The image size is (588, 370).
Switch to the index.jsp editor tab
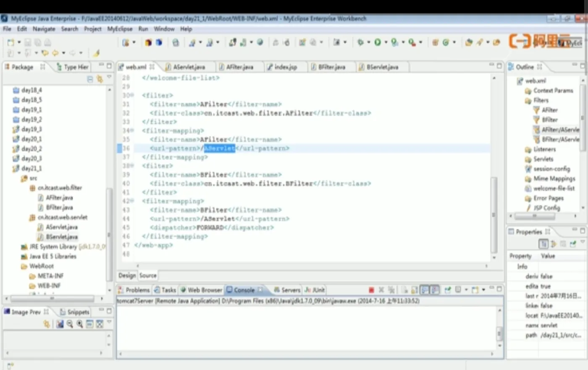click(285, 67)
